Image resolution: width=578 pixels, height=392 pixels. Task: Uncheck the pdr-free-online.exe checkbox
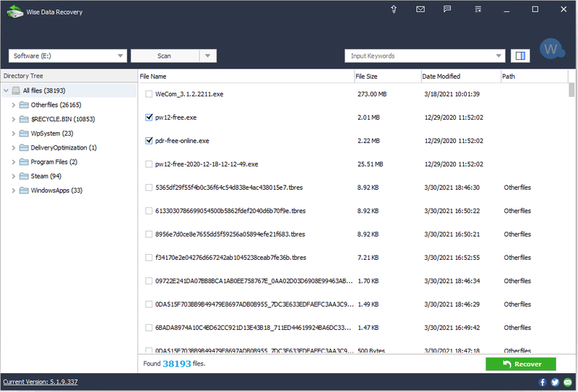(x=149, y=141)
